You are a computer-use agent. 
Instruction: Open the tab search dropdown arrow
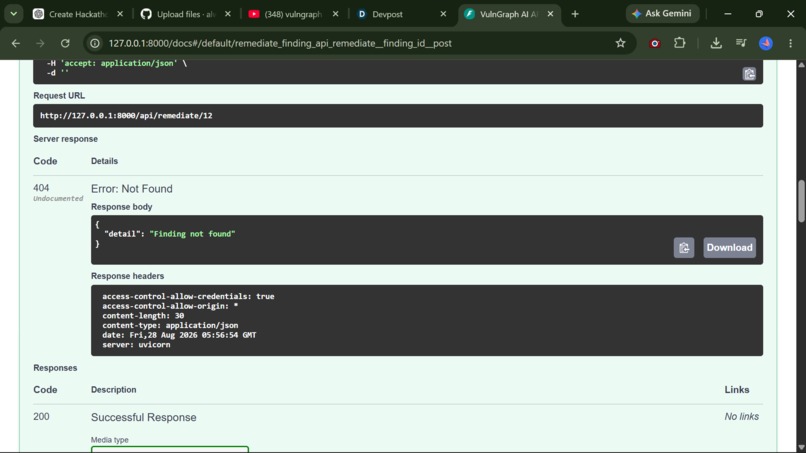tap(14, 14)
